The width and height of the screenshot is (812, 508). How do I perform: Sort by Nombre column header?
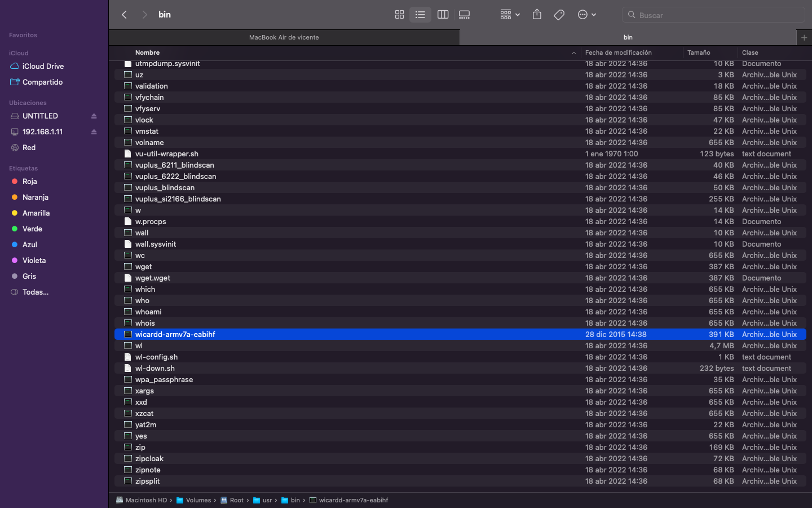click(x=148, y=52)
